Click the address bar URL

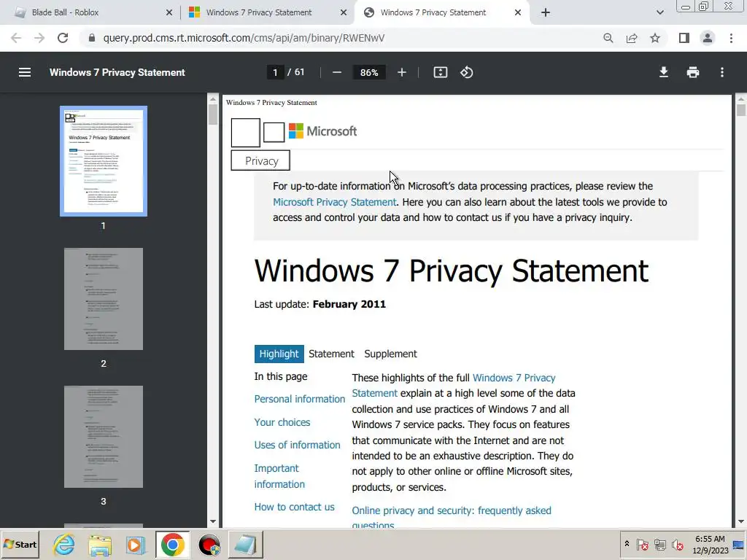(244, 38)
